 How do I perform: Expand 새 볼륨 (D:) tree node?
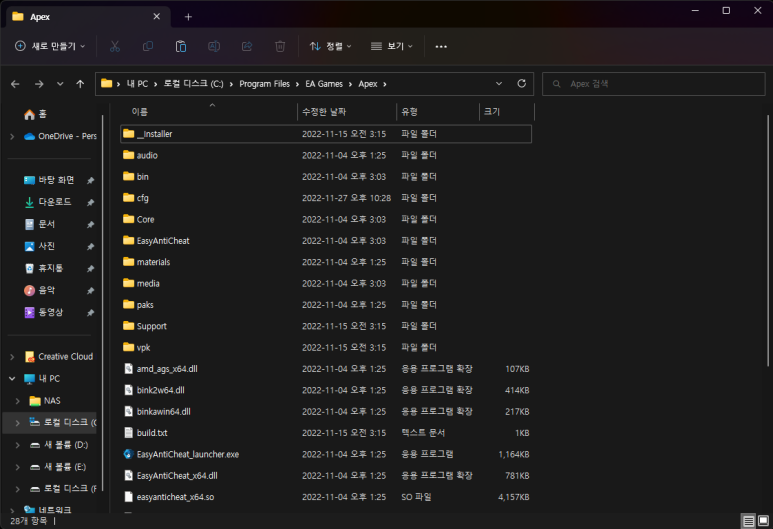(18, 445)
